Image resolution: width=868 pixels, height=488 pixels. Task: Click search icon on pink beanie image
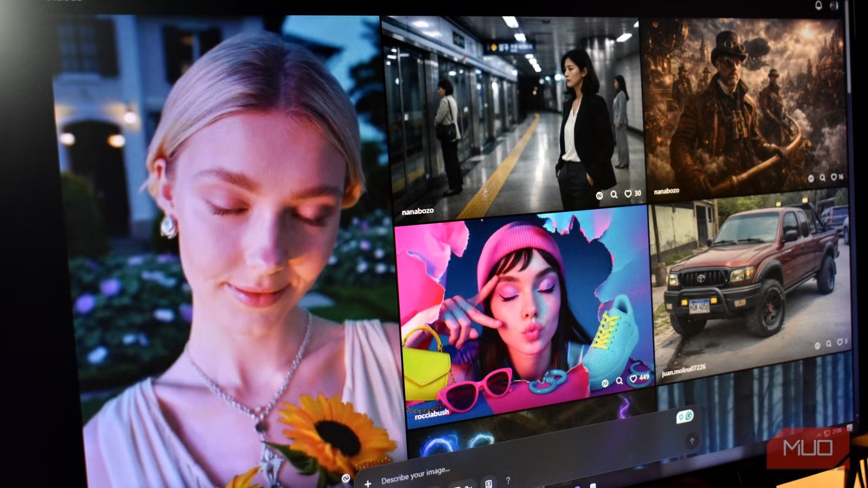click(619, 381)
